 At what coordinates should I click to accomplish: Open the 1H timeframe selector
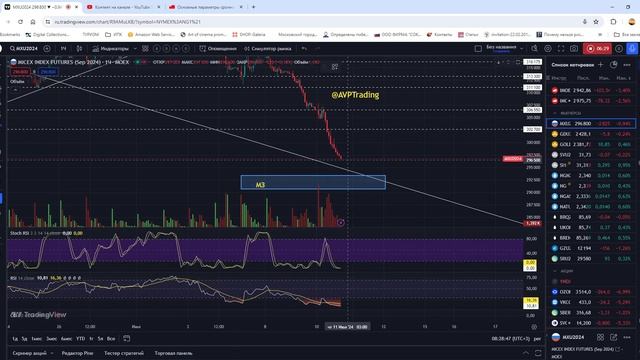[x=63, y=49]
